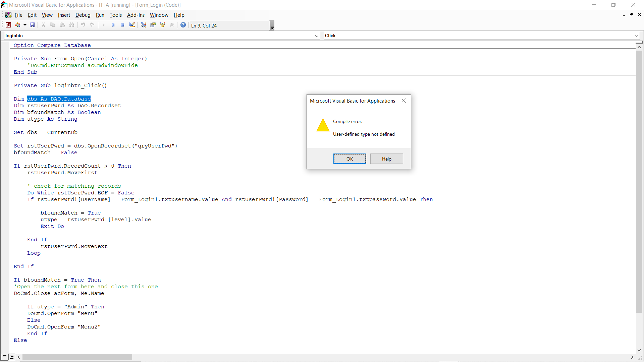Image resolution: width=644 pixels, height=362 pixels.
Task: Click the Run Sub play icon
Action: (104, 25)
